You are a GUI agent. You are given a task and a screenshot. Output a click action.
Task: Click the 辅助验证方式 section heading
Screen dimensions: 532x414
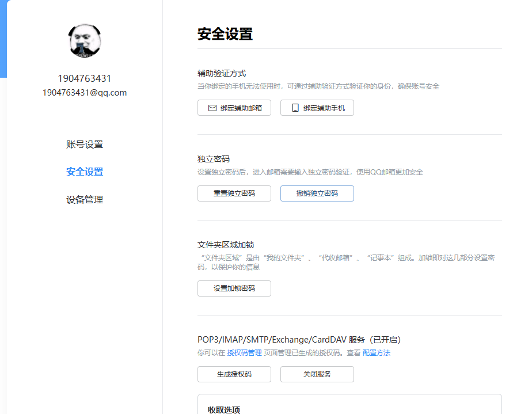coord(222,74)
